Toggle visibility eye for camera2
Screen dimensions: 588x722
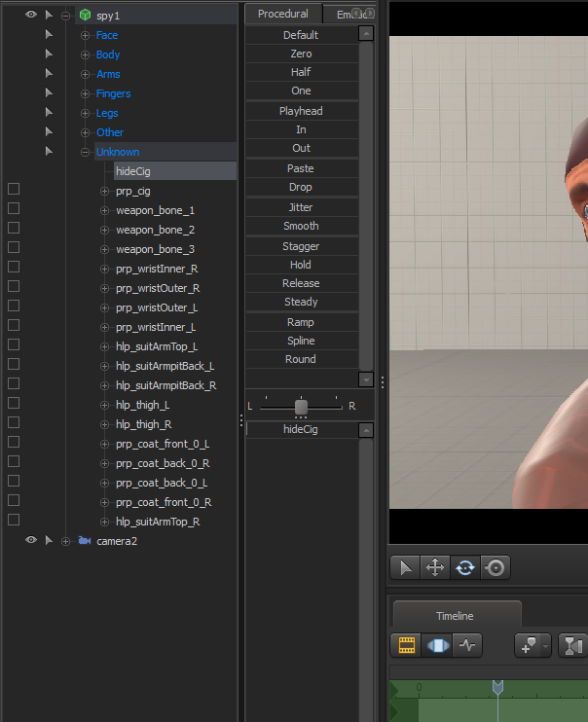point(31,540)
